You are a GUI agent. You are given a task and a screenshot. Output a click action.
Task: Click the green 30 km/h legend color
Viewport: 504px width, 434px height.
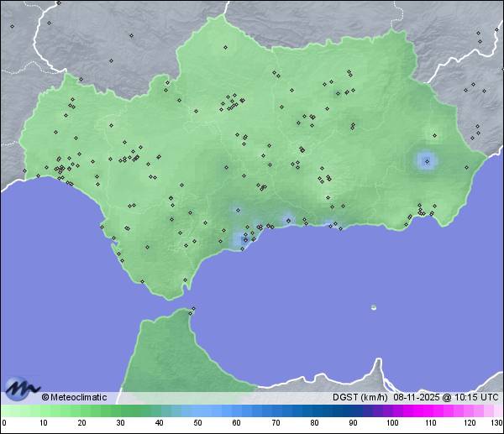pos(120,410)
